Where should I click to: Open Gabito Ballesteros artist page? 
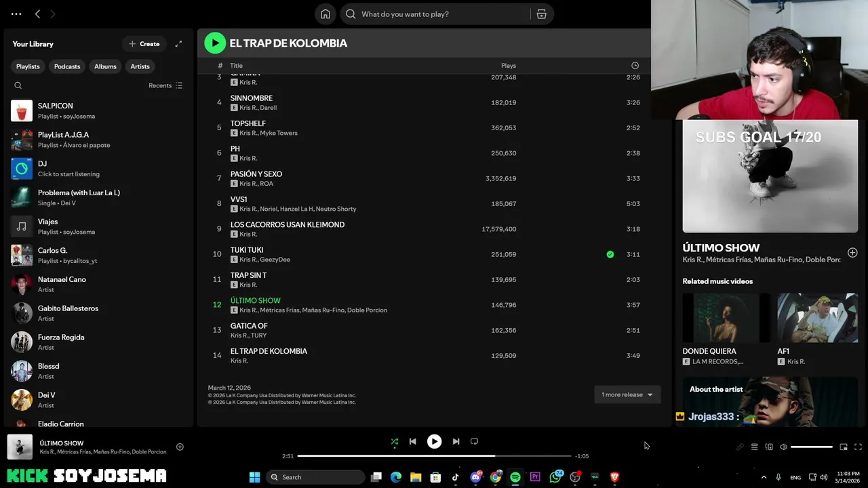pyautogui.click(x=98, y=313)
